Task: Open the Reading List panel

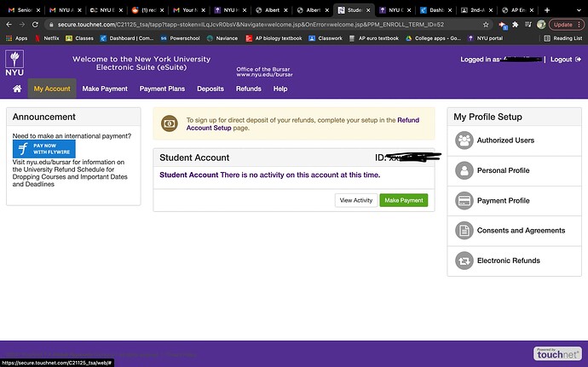Action: (x=563, y=37)
